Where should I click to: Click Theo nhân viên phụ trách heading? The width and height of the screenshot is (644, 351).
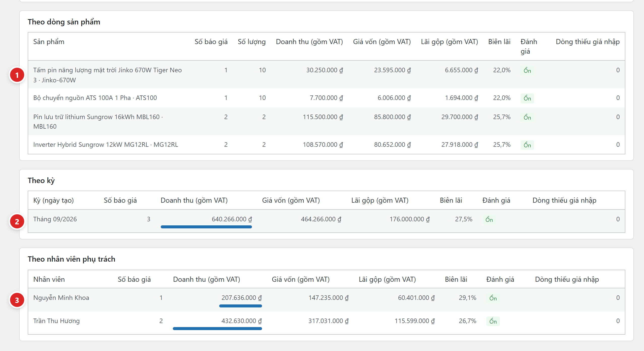point(71,259)
